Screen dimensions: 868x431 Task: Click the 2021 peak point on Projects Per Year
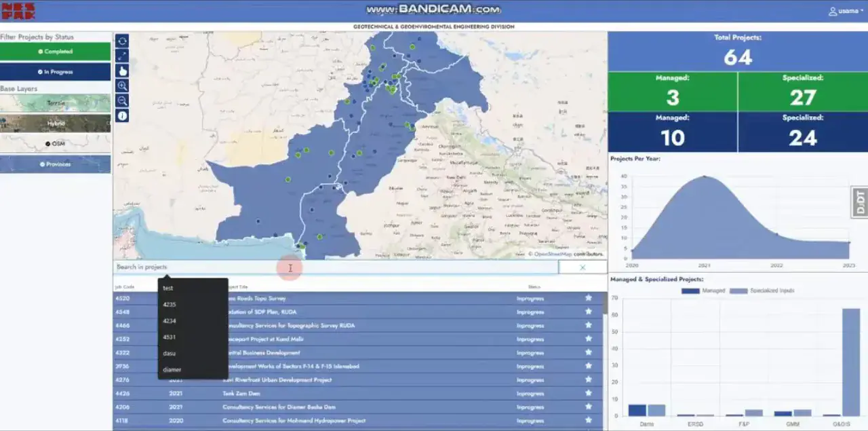tap(705, 176)
